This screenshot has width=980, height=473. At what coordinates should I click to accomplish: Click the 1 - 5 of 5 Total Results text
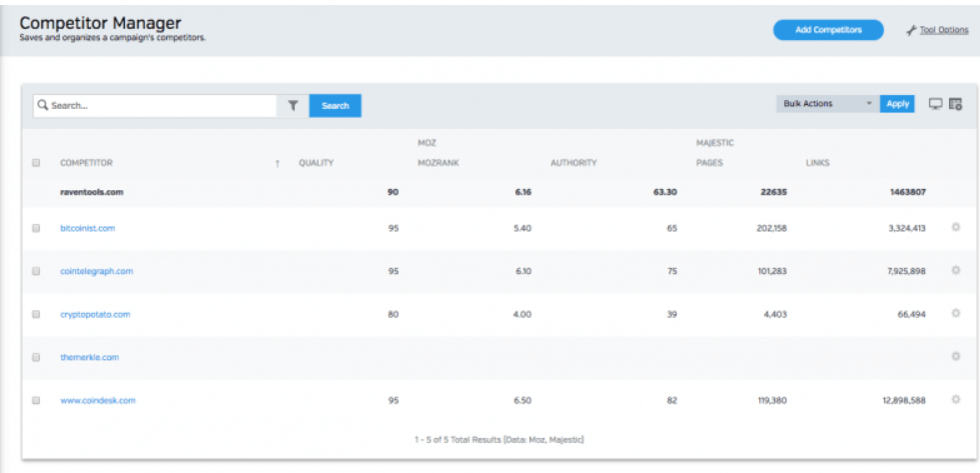tap(498, 440)
